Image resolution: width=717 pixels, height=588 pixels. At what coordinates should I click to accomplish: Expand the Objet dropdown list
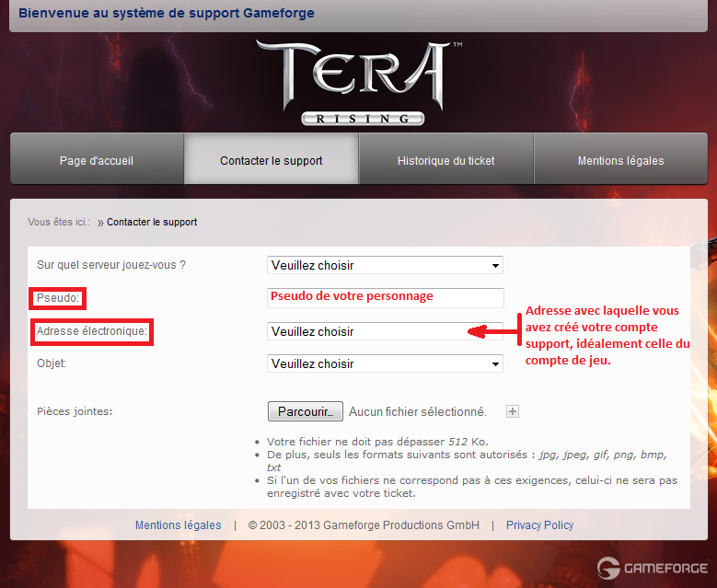click(x=385, y=363)
